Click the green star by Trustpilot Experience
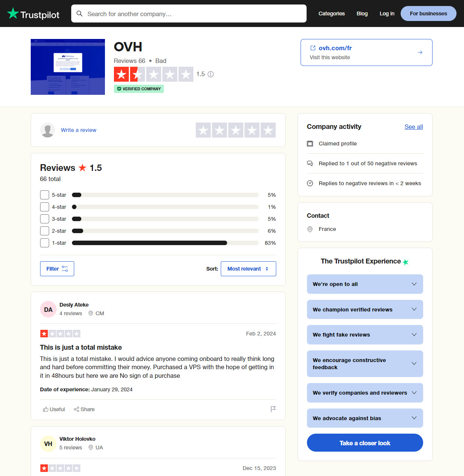The height and width of the screenshot is (476, 464). coord(406,262)
